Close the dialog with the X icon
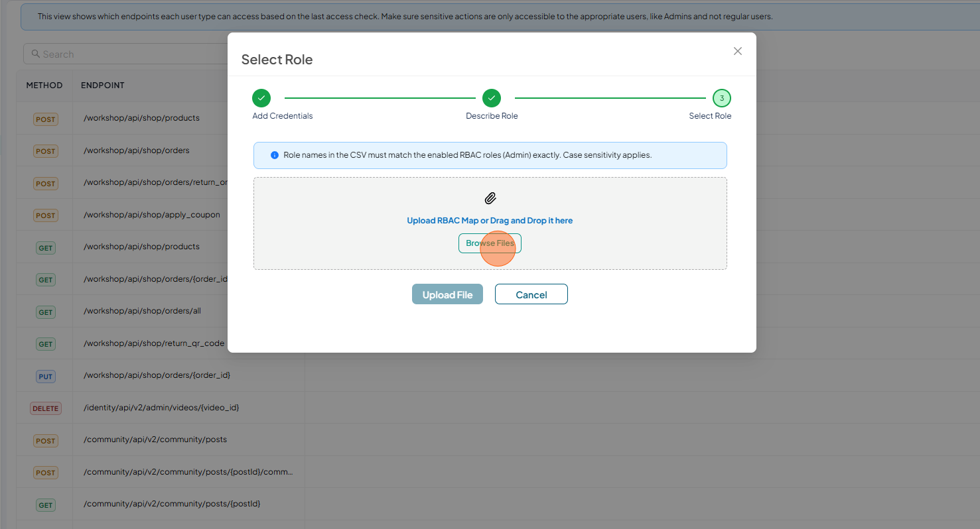Viewport: 980px width, 529px height. [x=737, y=51]
